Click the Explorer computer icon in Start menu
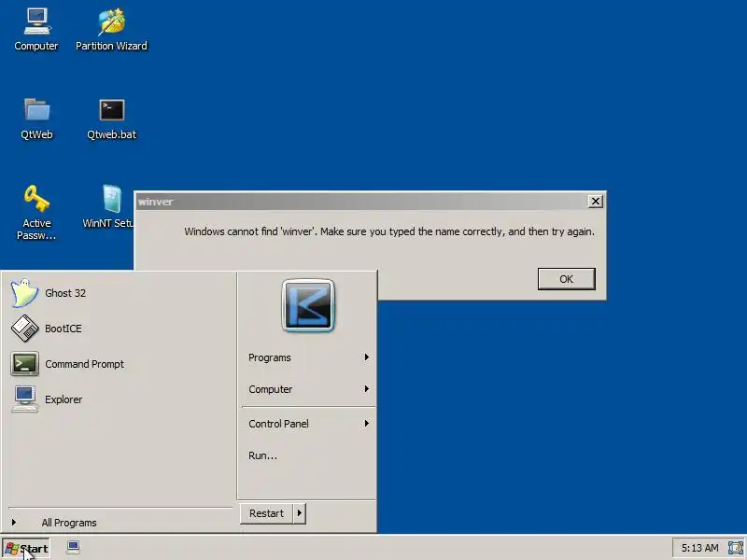Screen dimensions: 747x560 click(24, 399)
